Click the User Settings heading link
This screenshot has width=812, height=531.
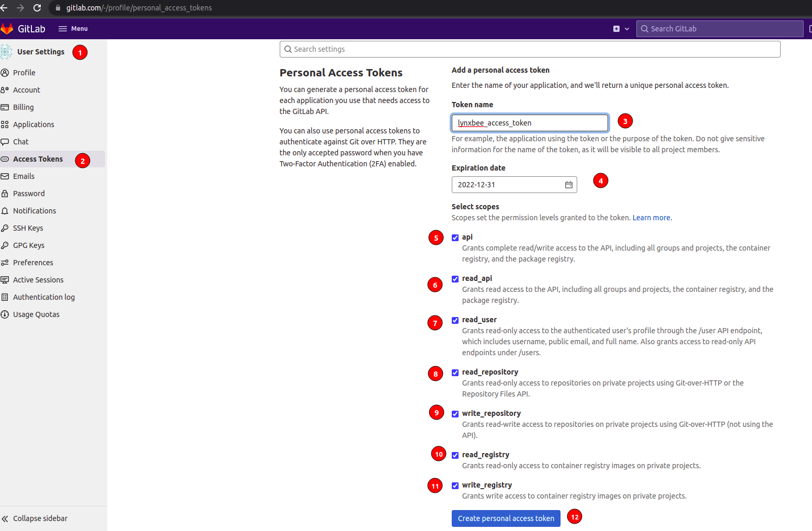[x=41, y=52]
